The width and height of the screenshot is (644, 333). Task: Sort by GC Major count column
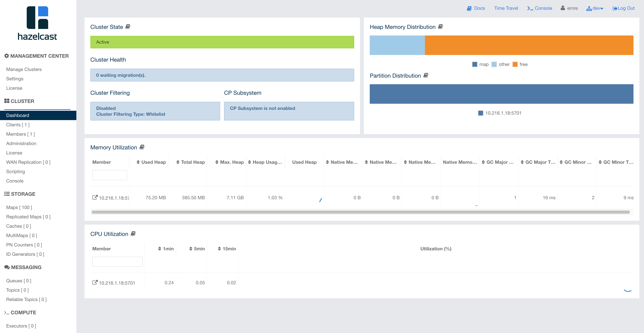point(498,162)
